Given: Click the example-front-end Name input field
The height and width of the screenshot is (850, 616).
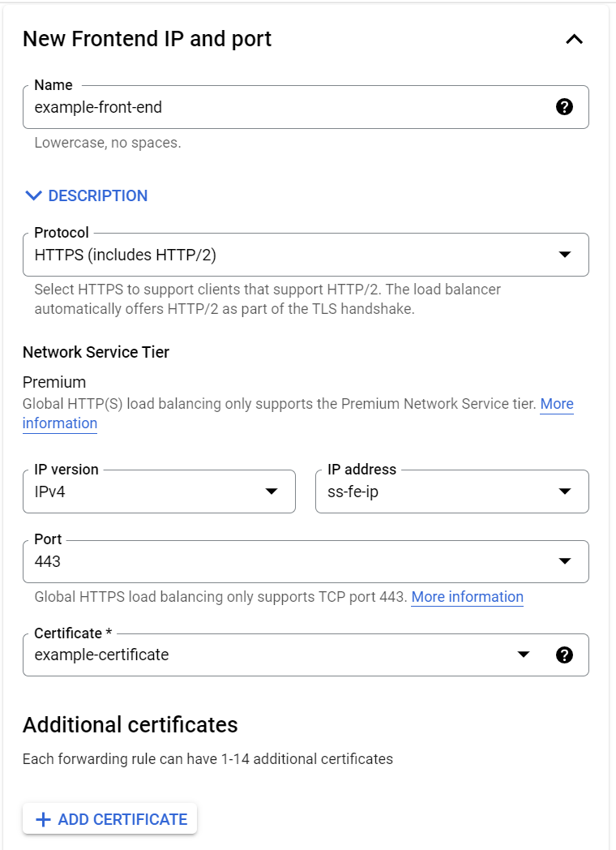Looking at the screenshot, I should [x=284, y=107].
